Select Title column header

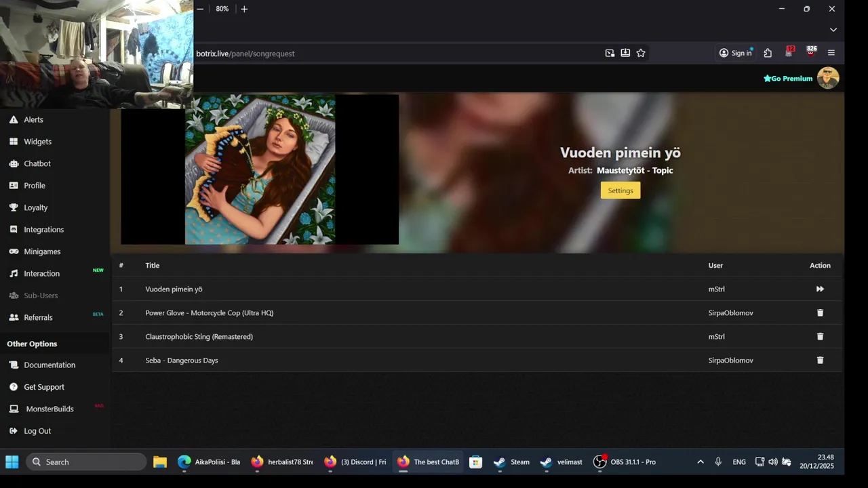tap(152, 266)
